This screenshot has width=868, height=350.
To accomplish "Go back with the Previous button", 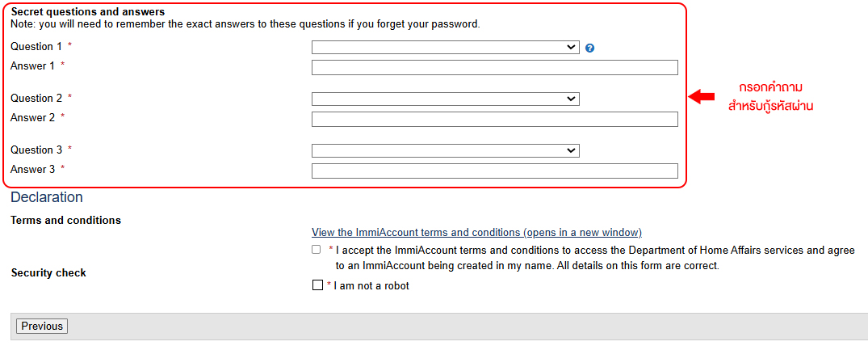I will 42,327.
